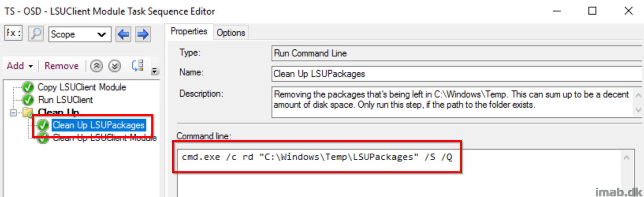
Task: Click the Description box scroll down arrow
Action: tap(638, 110)
